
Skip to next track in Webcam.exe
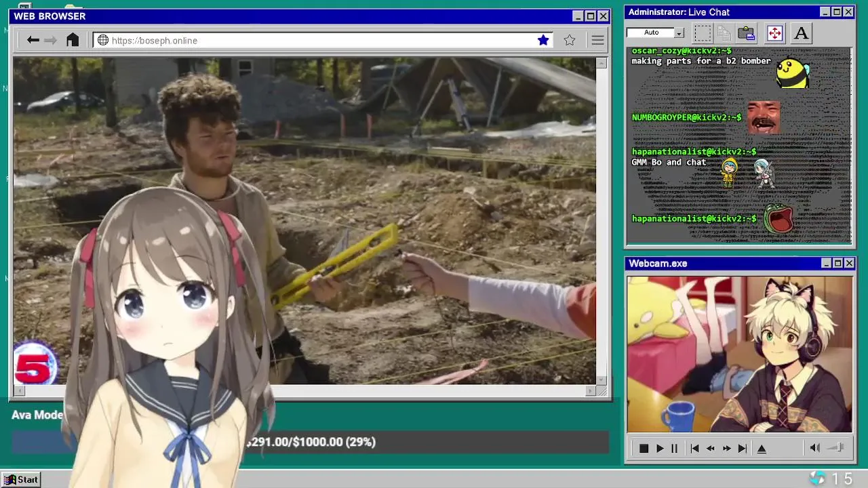click(742, 449)
